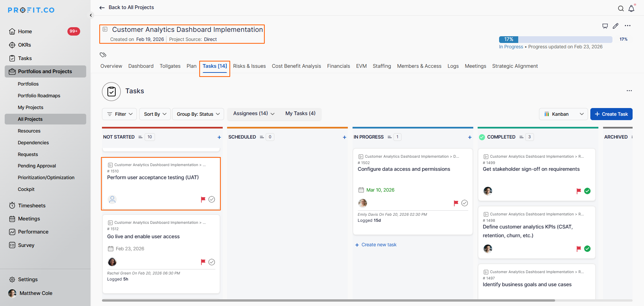
Task: Mark task 1510 UAT as complete
Action: [x=212, y=199]
